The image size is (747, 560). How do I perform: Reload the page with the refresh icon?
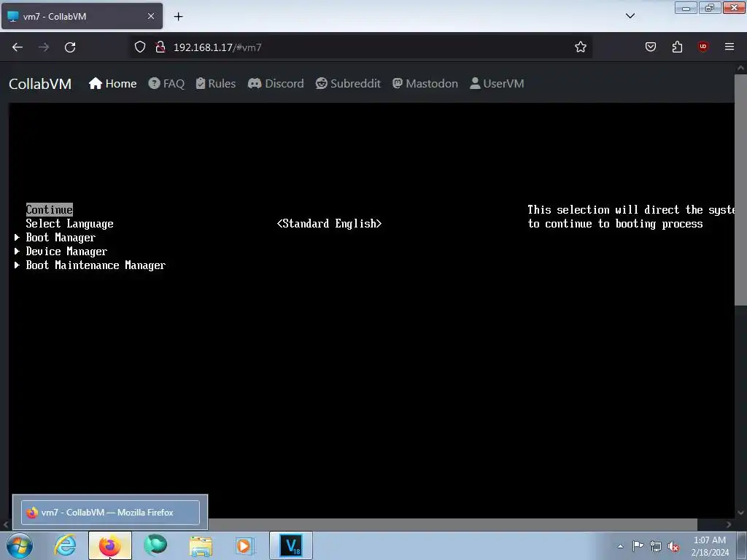(70, 47)
